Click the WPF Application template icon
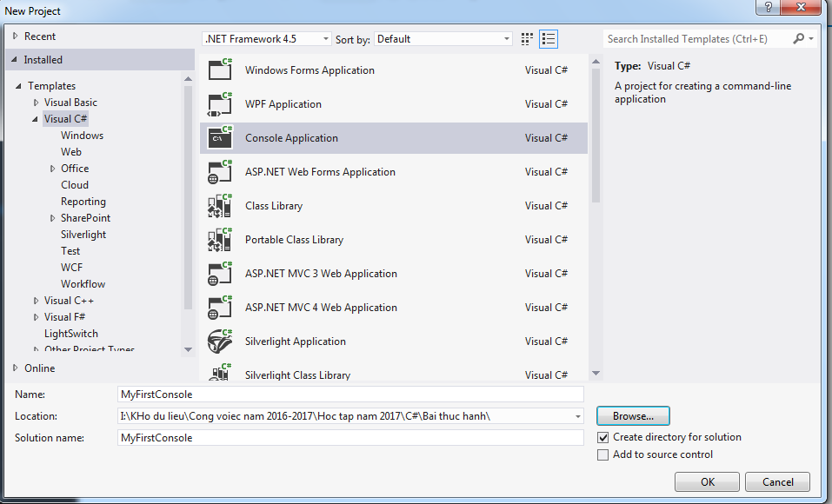The height and width of the screenshot is (504, 832). [x=220, y=104]
